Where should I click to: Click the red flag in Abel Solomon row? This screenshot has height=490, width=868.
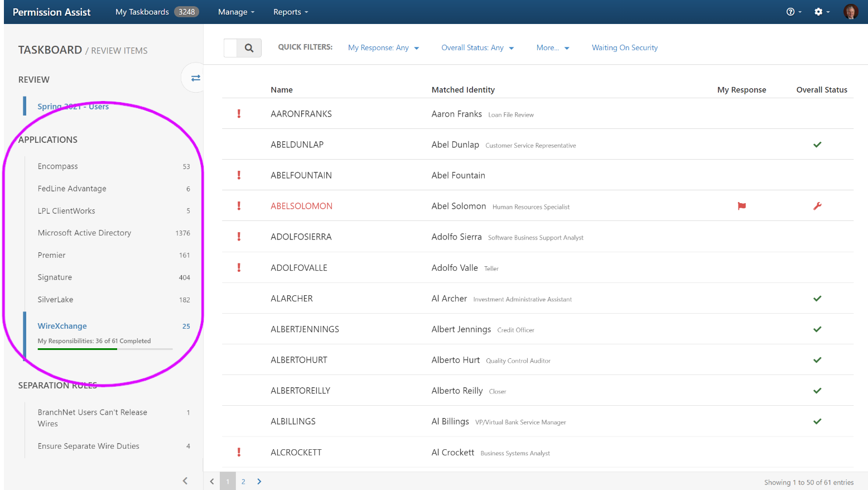click(x=741, y=206)
